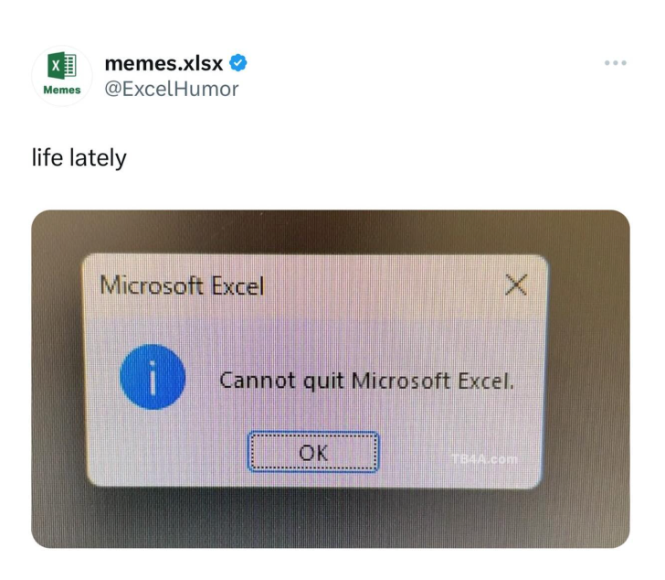Open the memes.xlsx profile avatar
Image resolution: width=665 pixels, height=580 pixels.
(62, 75)
